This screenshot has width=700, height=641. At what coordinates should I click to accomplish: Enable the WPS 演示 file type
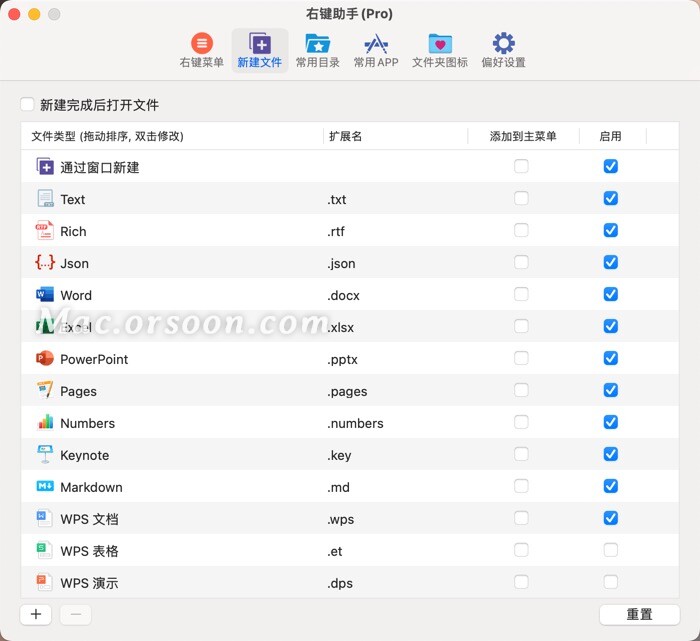(x=611, y=582)
